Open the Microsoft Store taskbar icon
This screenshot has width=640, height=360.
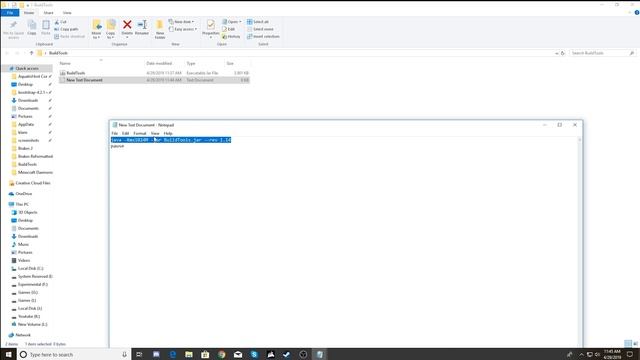coord(205,354)
